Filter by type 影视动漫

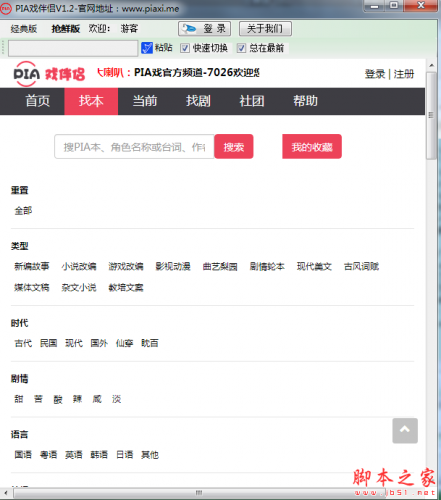173,266
